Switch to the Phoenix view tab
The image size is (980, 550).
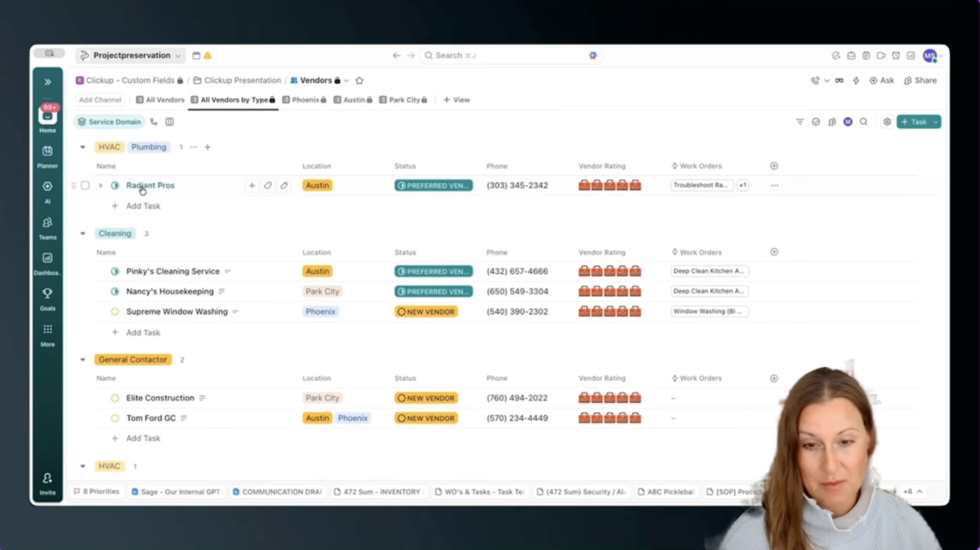point(304,100)
